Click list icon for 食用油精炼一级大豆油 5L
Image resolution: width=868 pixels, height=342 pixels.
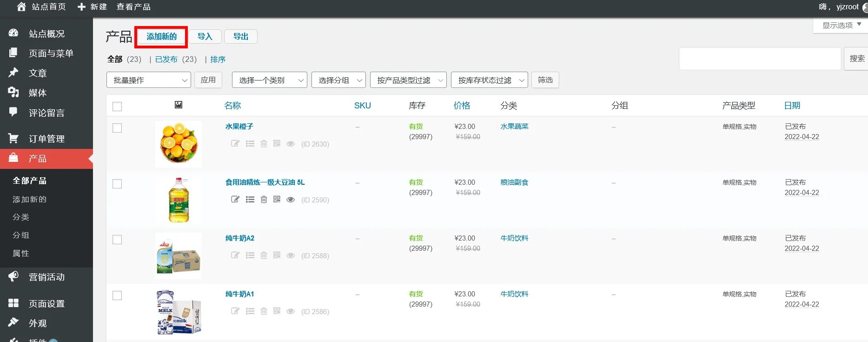250,200
